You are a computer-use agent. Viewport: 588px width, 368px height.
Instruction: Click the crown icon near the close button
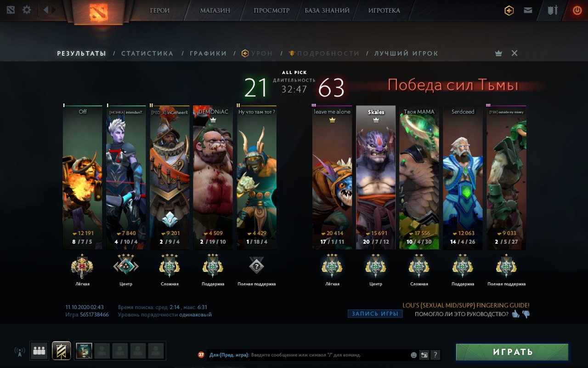coord(499,53)
